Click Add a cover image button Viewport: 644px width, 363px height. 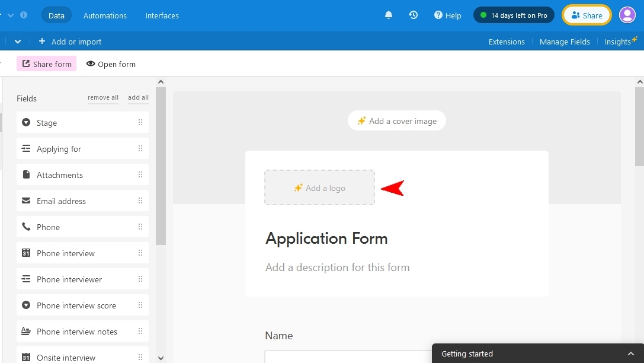(396, 121)
